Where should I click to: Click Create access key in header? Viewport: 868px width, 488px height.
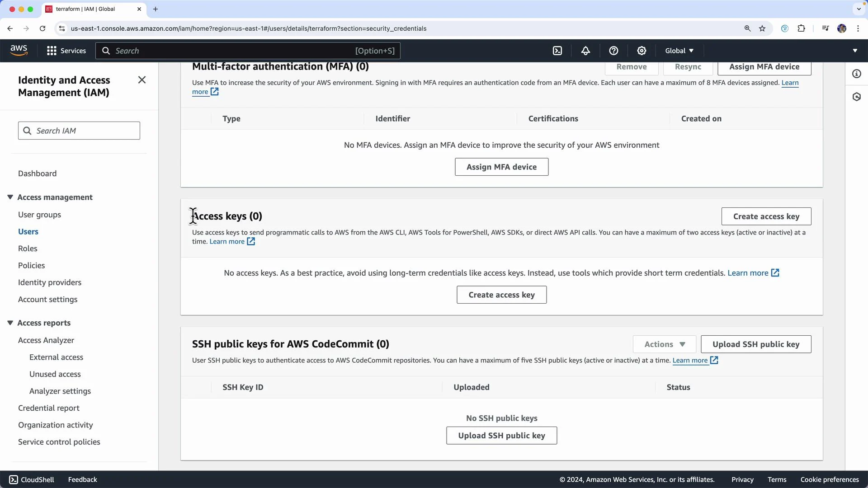point(766,216)
